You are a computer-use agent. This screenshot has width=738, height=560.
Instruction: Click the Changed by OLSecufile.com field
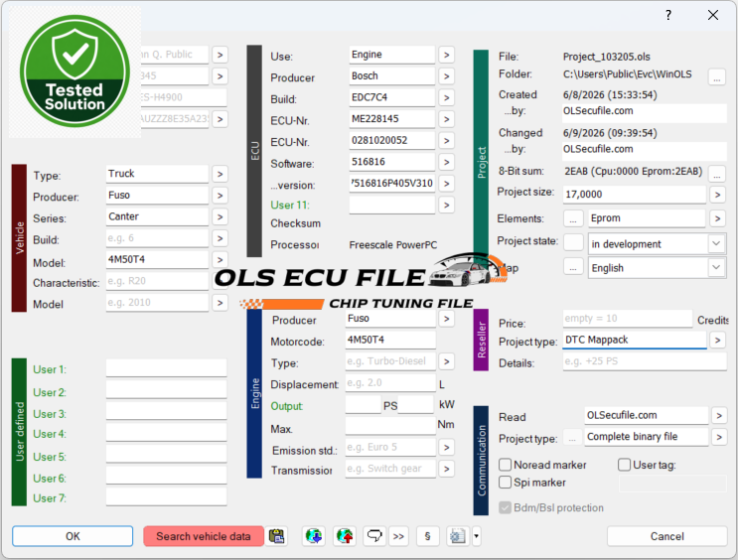645,150
